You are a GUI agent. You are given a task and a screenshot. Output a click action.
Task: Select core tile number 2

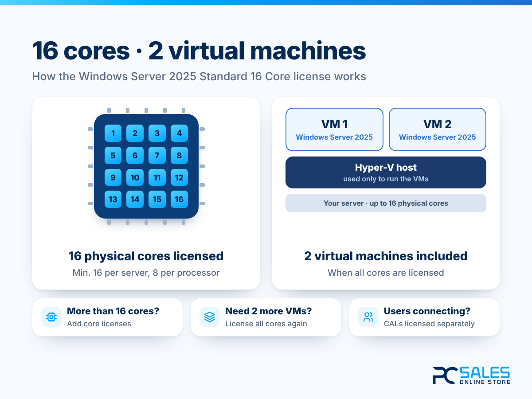[135, 133]
